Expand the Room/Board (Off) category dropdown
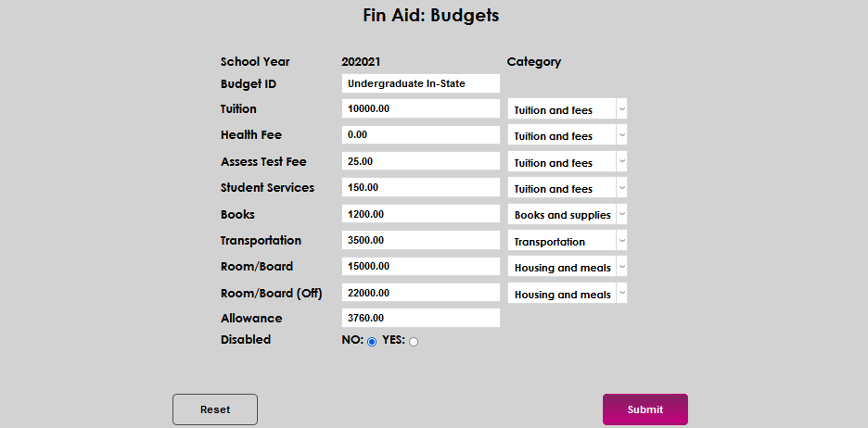 (568, 295)
